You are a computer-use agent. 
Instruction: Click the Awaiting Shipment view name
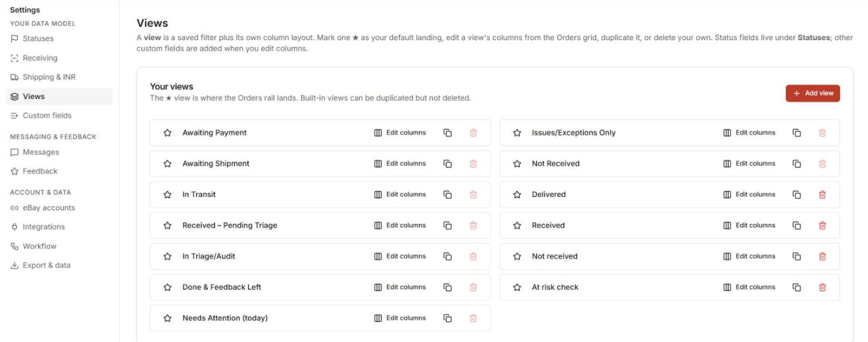pos(216,164)
